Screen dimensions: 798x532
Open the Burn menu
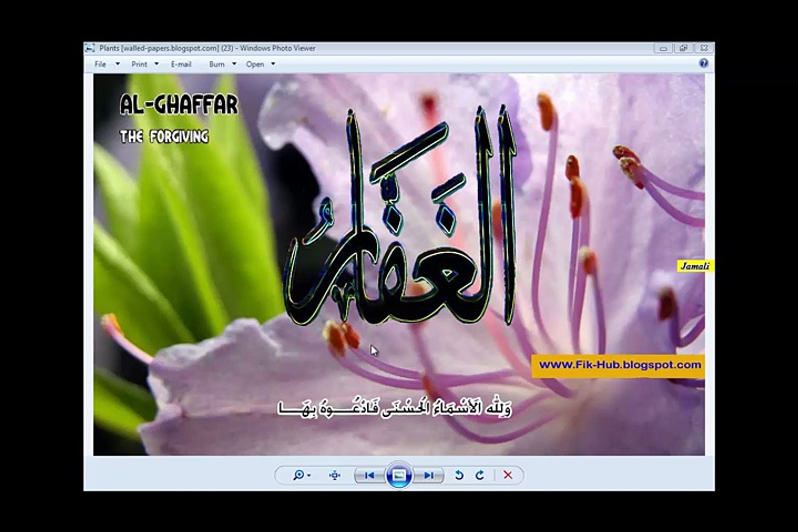pos(217,64)
